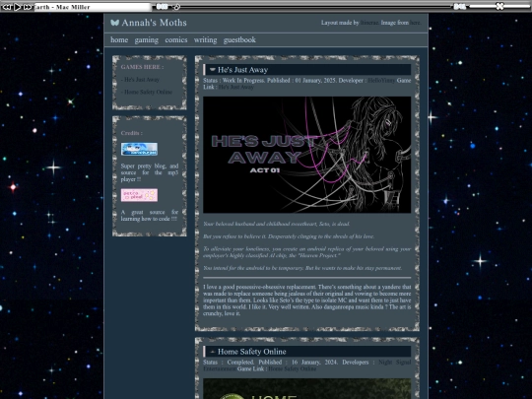Click the butterfly logo icon

[114, 23]
